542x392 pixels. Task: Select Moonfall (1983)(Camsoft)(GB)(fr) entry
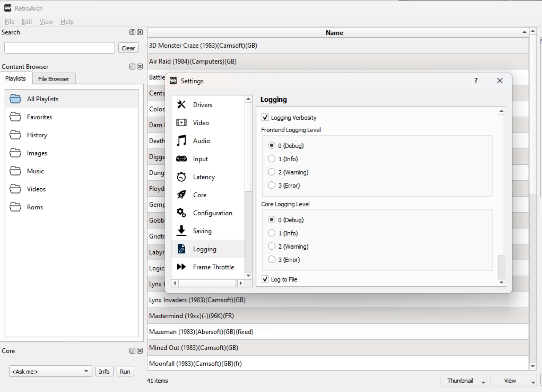coord(338,363)
